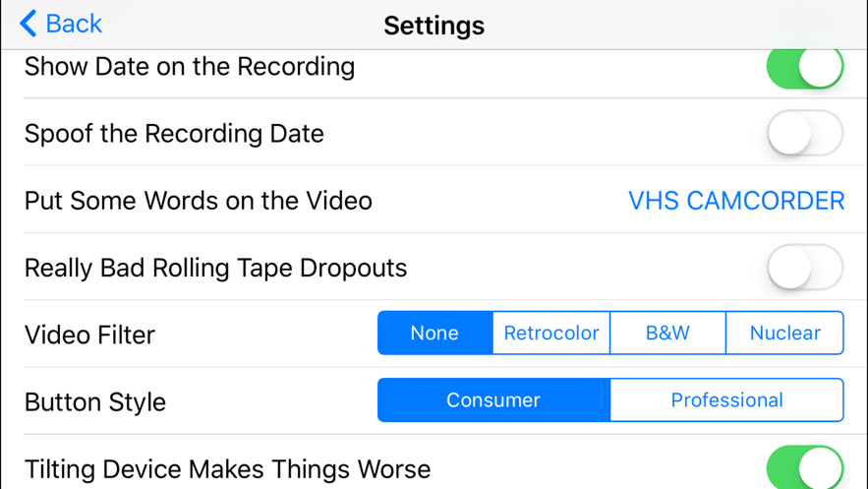The height and width of the screenshot is (489, 868).
Task: Tap the Put Some Words on the Video label
Action: click(x=199, y=201)
